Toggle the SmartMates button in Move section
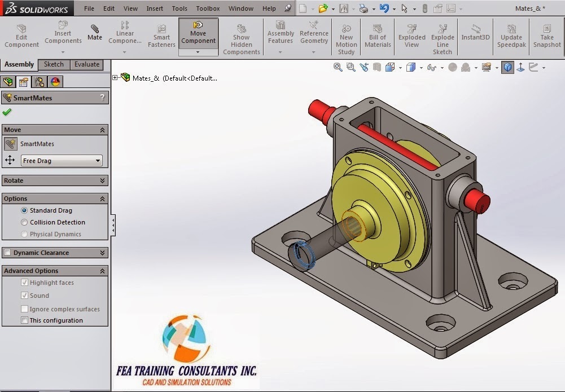Image resolution: width=565 pixels, height=392 pixels. click(x=11, y=144)
